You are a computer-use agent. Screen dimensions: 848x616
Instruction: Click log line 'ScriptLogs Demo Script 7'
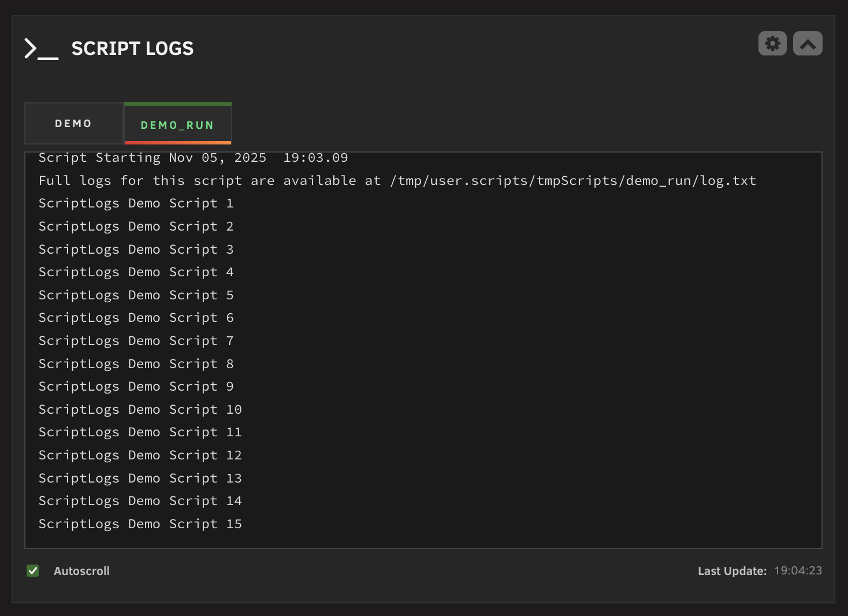click(x=136, y=341)
